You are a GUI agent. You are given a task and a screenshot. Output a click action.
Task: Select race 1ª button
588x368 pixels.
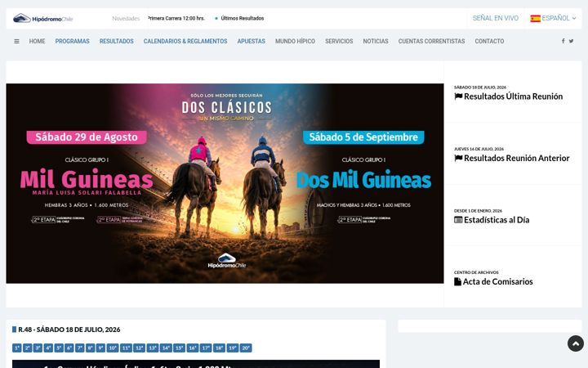(17, 348)
